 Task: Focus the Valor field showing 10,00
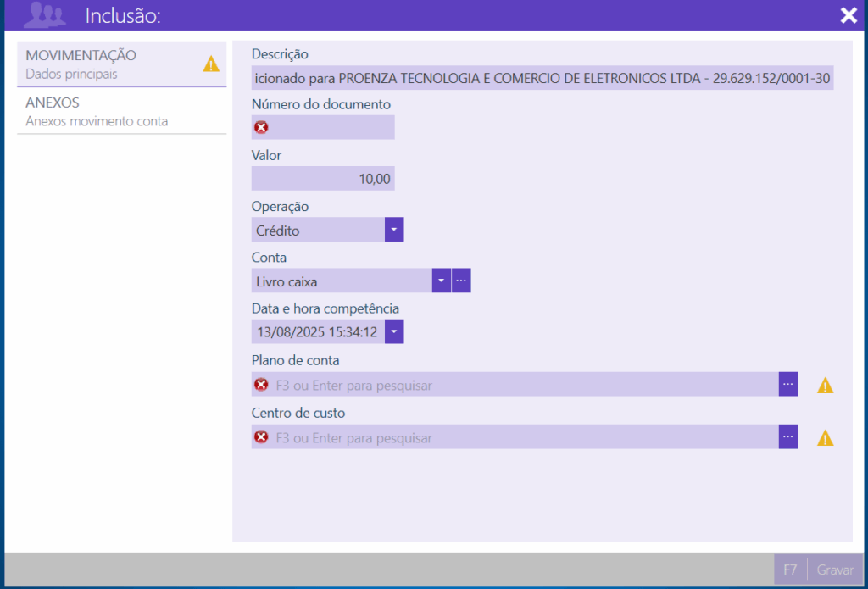[x=323, y=179]
